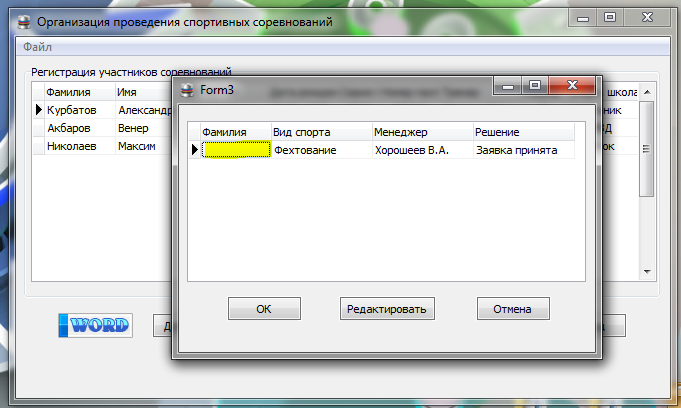681x408 pixels.
Task: Close Form3 with the red X button
Action: pos(572,85)
